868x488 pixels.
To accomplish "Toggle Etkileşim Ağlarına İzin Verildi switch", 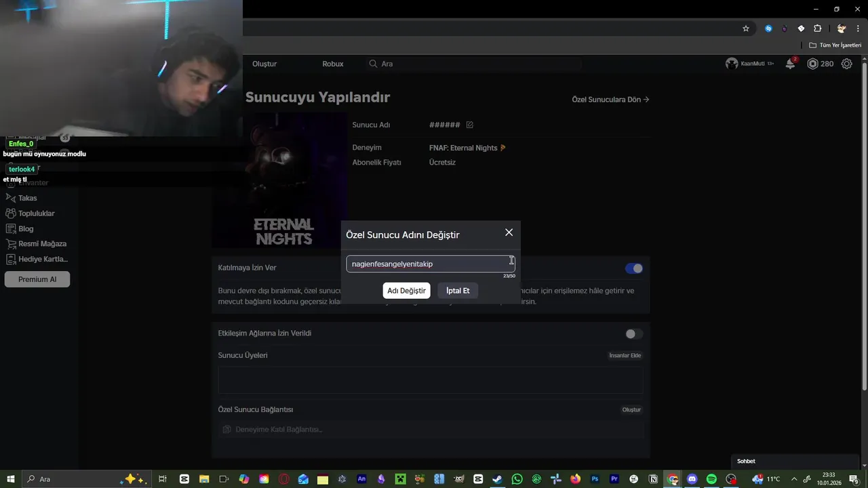I will (x=633, y=333).
